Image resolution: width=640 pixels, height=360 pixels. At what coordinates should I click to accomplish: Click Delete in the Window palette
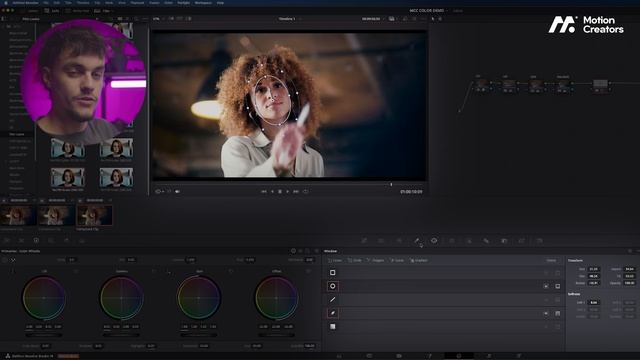click(x=551, y=260)
